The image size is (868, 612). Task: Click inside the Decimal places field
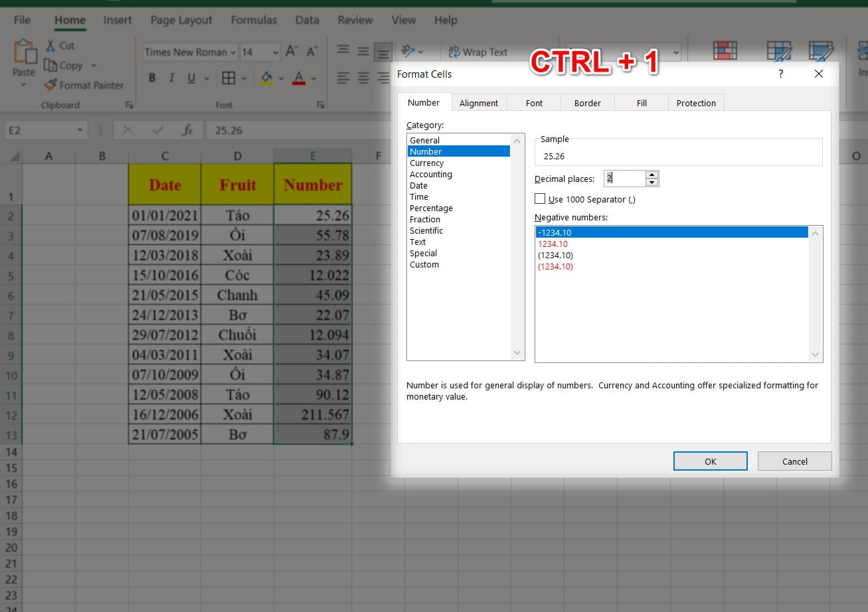[624, 179]
